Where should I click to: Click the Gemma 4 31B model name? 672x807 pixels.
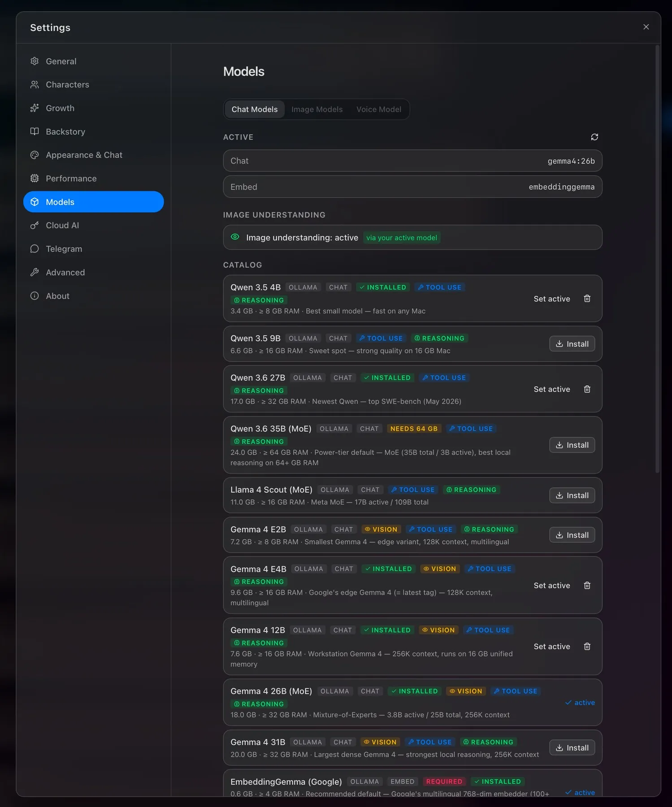point(258,742)
